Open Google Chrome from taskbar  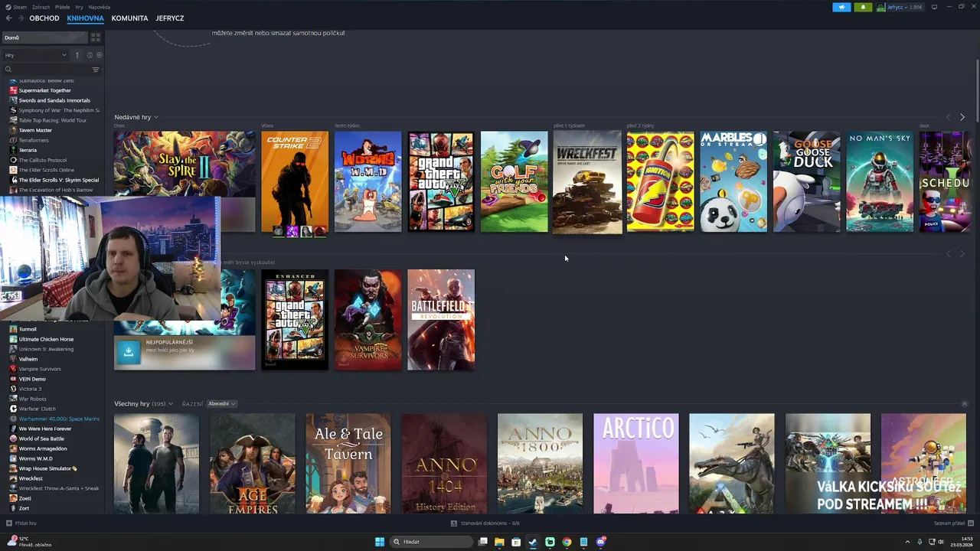567,542
